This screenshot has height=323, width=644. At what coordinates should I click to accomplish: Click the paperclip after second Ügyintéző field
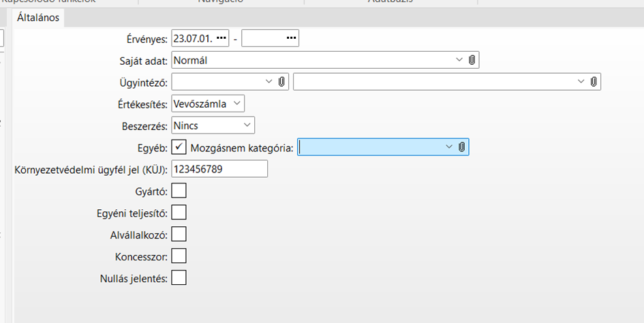click(594, 82)
